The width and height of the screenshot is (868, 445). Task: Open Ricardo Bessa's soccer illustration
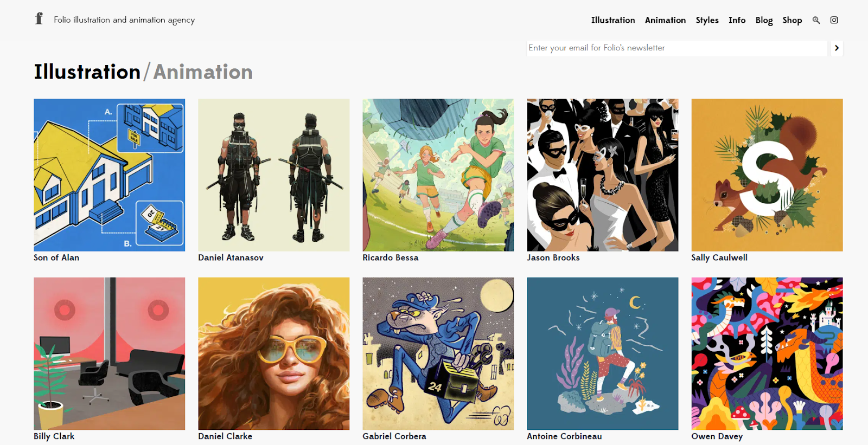click(x=438, y=175)
